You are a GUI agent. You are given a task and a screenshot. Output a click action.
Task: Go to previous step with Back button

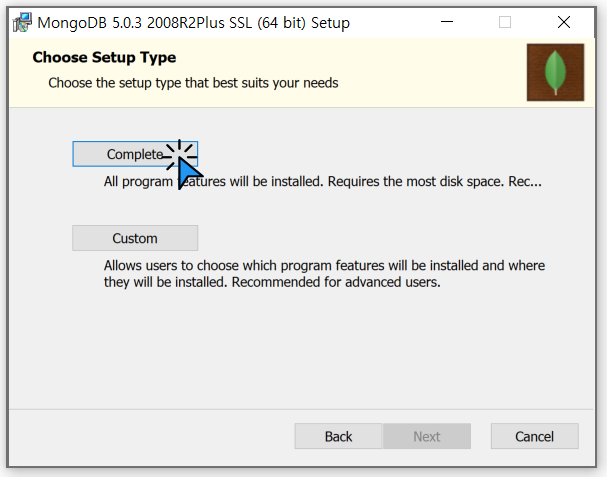(x=338, y=436)
